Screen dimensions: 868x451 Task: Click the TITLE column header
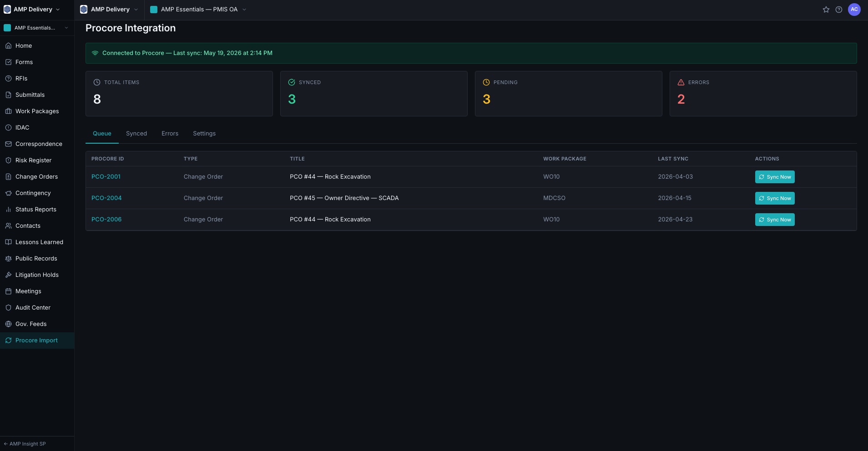click(297, 159)
